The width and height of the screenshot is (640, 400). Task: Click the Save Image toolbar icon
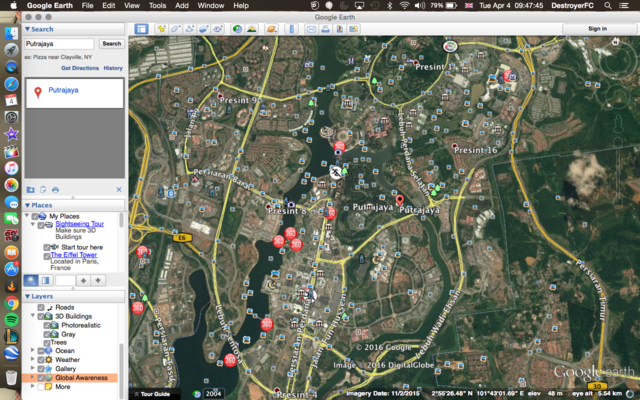click(339, 29)
